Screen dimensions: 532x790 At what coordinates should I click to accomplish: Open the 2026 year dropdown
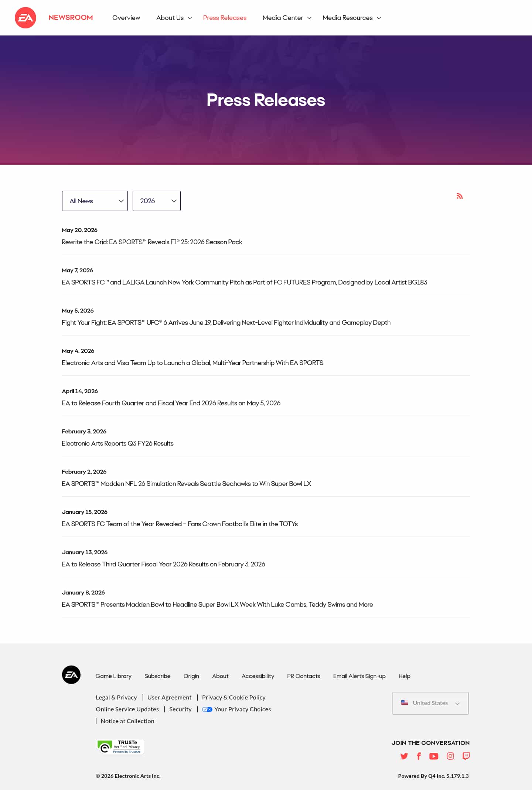click(x=157, y=201)
